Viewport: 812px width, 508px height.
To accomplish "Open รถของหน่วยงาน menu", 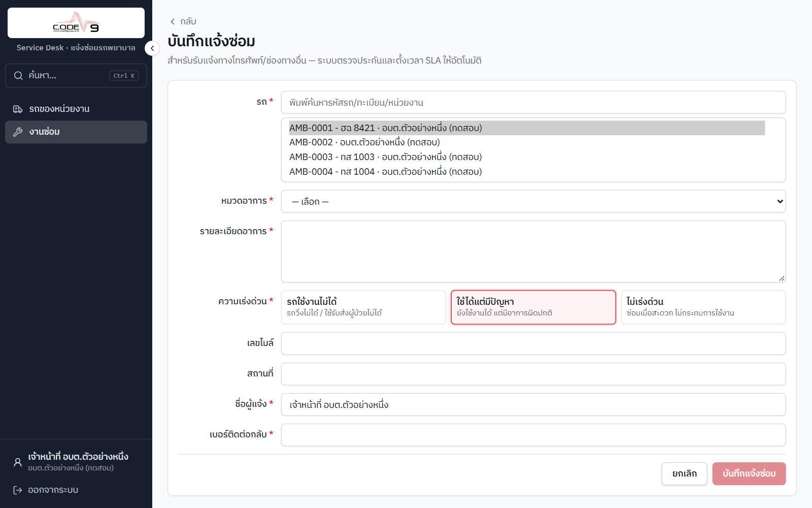I will pyautogui.click(x=76, y=109).
